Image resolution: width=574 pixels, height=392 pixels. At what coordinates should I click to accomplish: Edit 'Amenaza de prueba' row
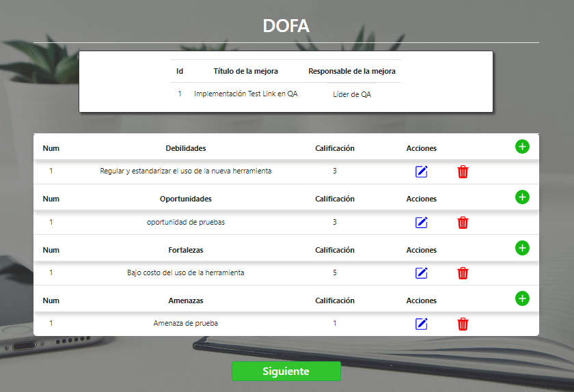422,324
